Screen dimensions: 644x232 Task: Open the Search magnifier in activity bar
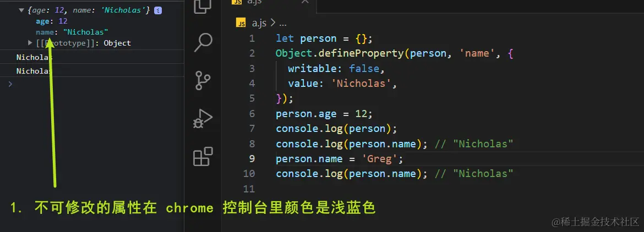tap(203, 43)
